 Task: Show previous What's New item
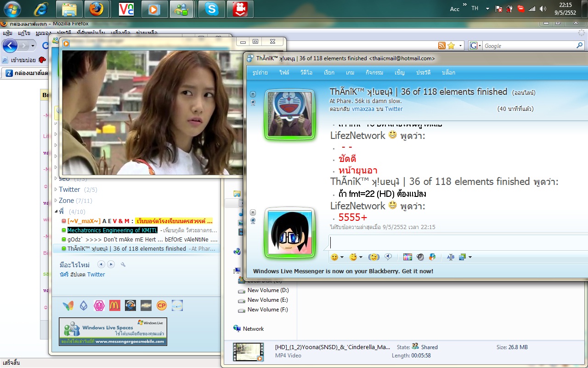pos(101,264)
